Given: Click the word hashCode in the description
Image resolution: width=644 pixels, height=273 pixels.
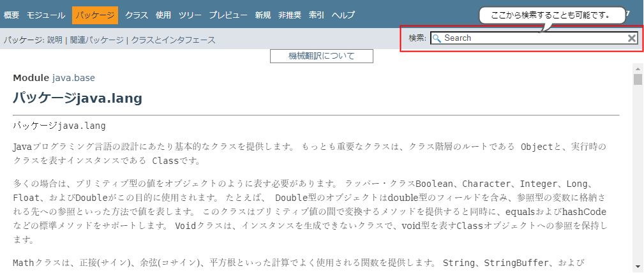Looking at the screenshot, I should tap(584, 212).
